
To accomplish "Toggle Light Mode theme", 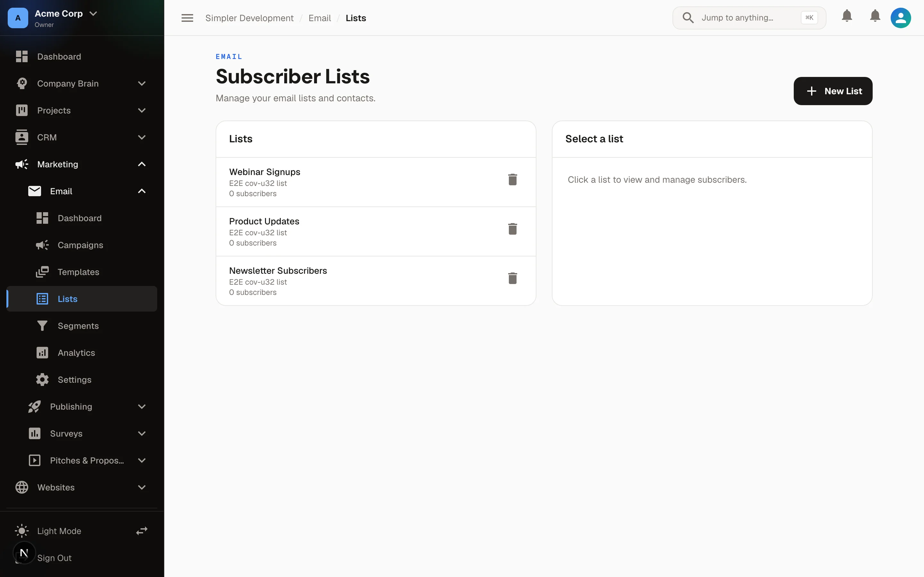I will tap(59, 531).
